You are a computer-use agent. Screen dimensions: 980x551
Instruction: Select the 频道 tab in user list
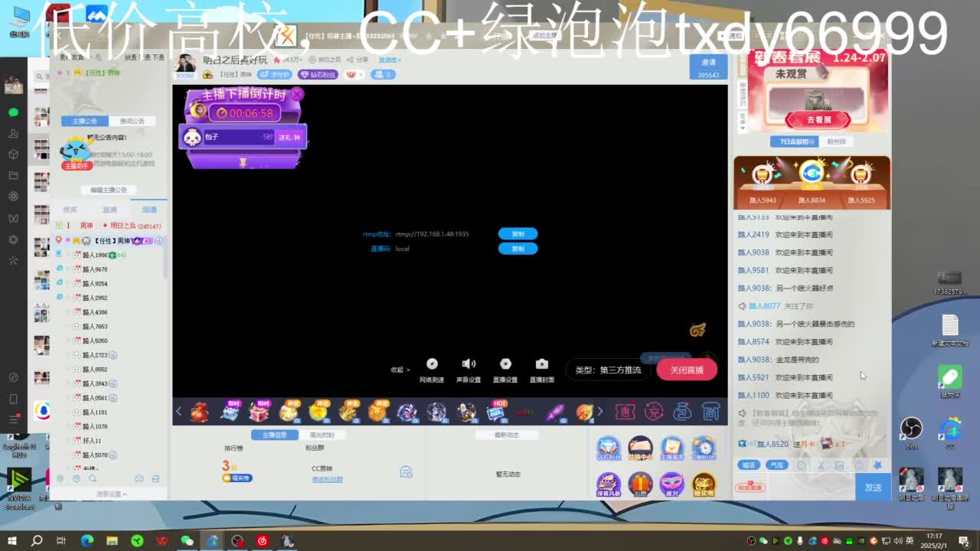coord(149,210)
